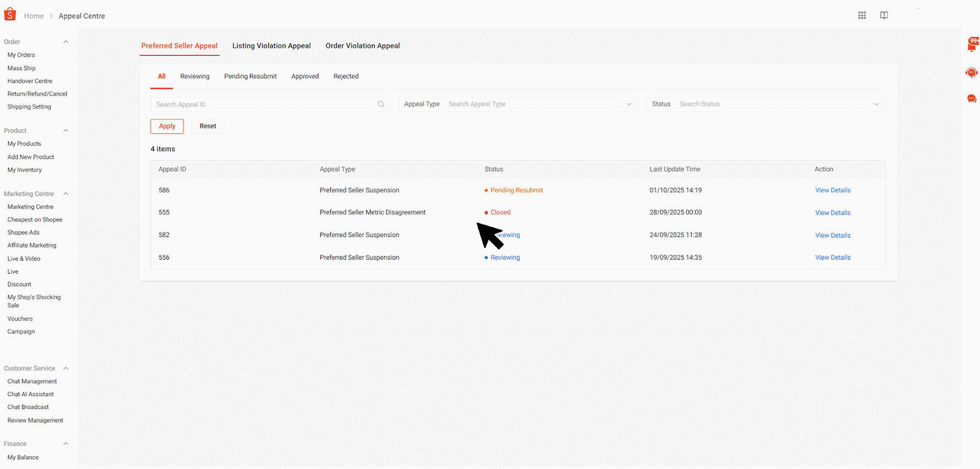This screenshot has height=469, width=980.
Task: View Details for appeal 586
Action: pyautogui.click(x=832, y=190)
